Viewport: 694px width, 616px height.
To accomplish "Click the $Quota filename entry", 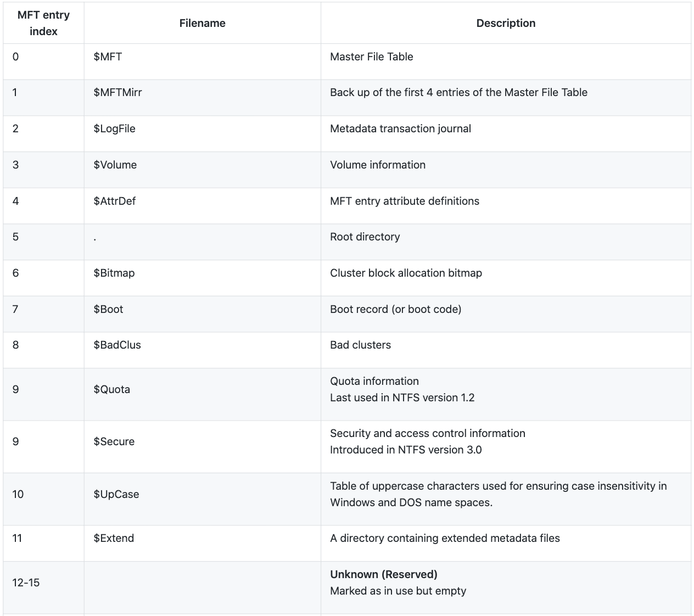I will [111, 389].
